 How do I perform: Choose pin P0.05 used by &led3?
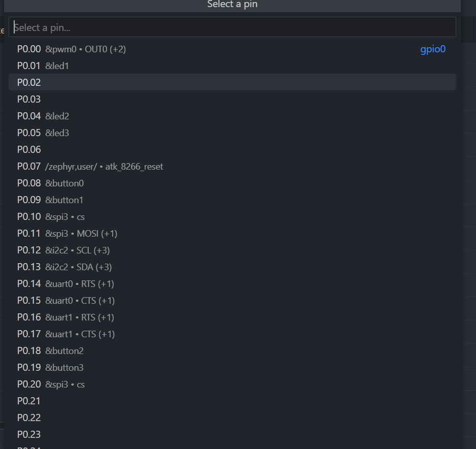coord(43,133)
